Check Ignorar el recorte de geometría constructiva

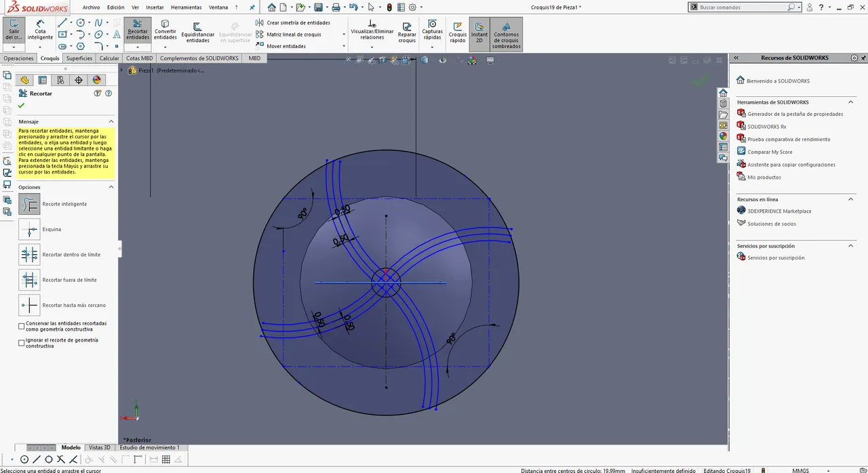tap(22, 343)
